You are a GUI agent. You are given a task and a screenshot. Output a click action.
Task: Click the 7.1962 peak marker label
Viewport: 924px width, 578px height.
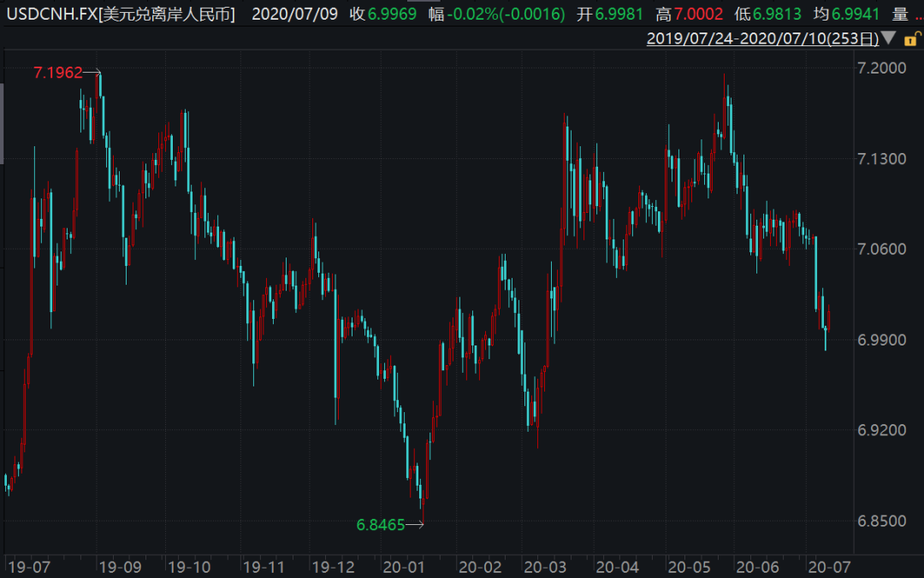click(x=58, y=73)
